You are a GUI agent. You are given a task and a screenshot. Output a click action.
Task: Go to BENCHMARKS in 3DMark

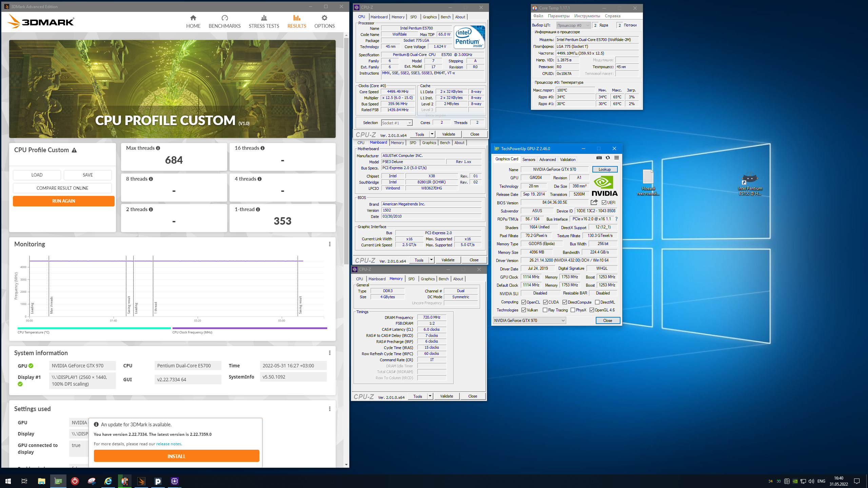click(224, 22)
